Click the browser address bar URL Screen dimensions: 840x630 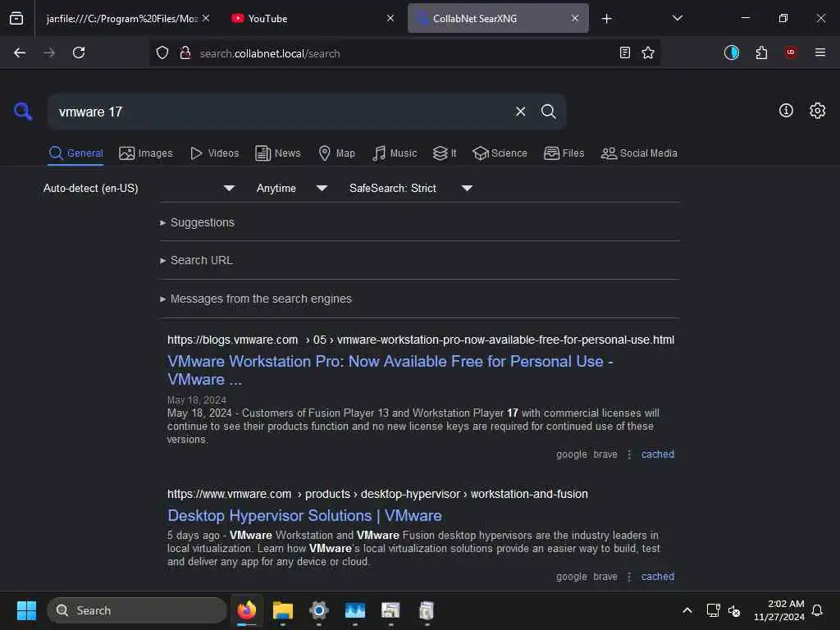pyautogui.click(x=269, y=53)
